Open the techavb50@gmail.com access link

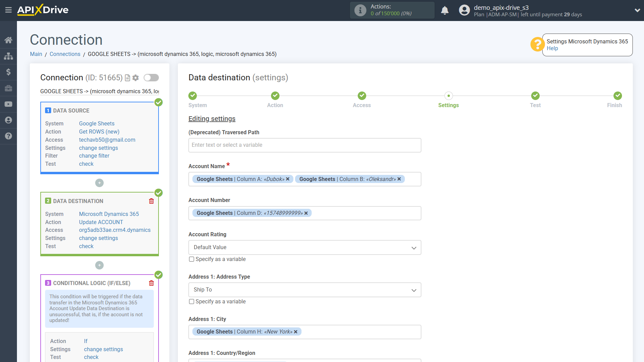[107, 140]
